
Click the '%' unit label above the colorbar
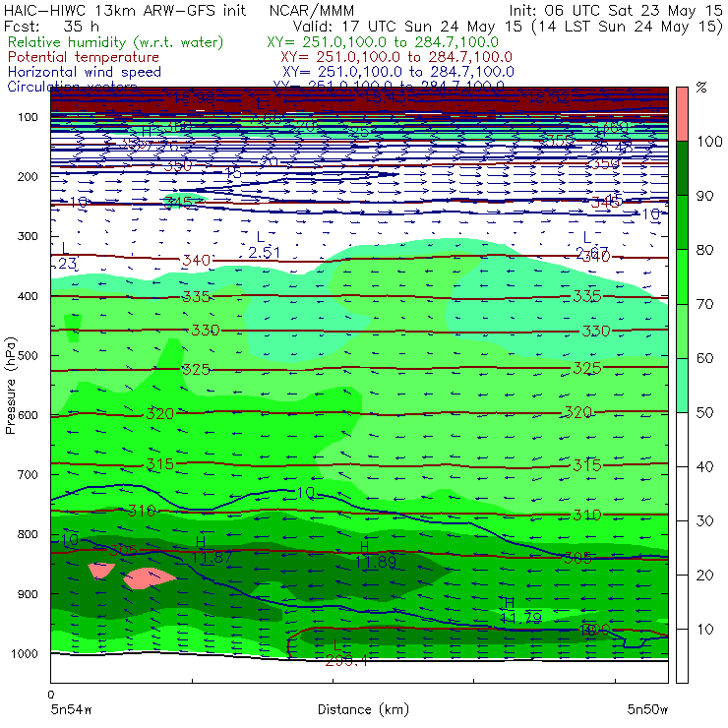701,88
